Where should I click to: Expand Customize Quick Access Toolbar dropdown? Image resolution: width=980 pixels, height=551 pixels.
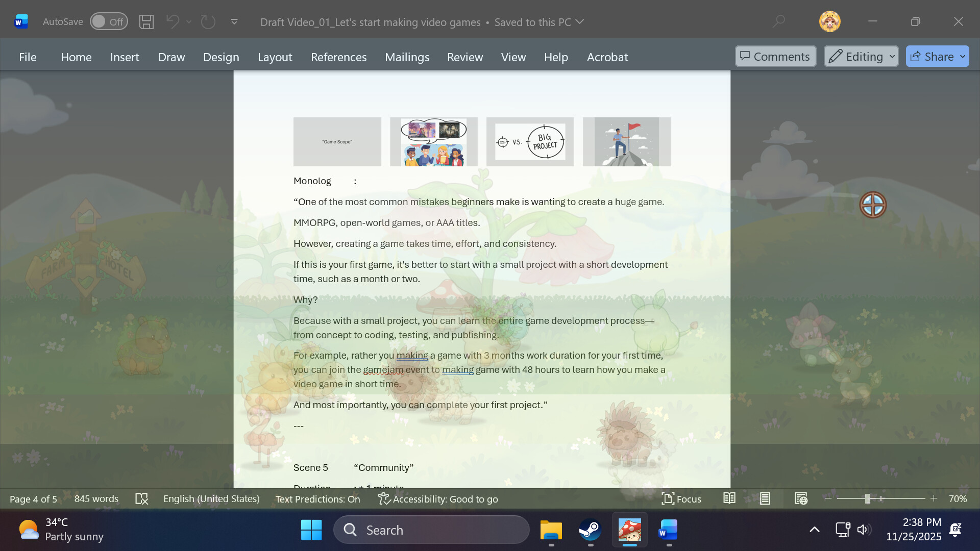234,22
